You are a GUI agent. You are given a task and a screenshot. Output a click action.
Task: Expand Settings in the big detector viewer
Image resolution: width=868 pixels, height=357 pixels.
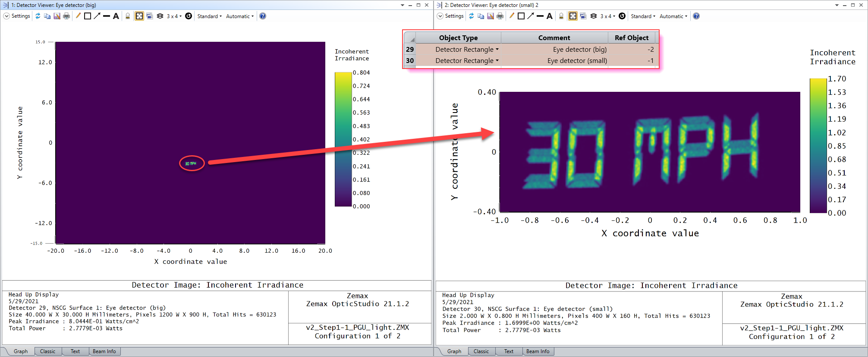pyautogui.click(x=17, y=16)
